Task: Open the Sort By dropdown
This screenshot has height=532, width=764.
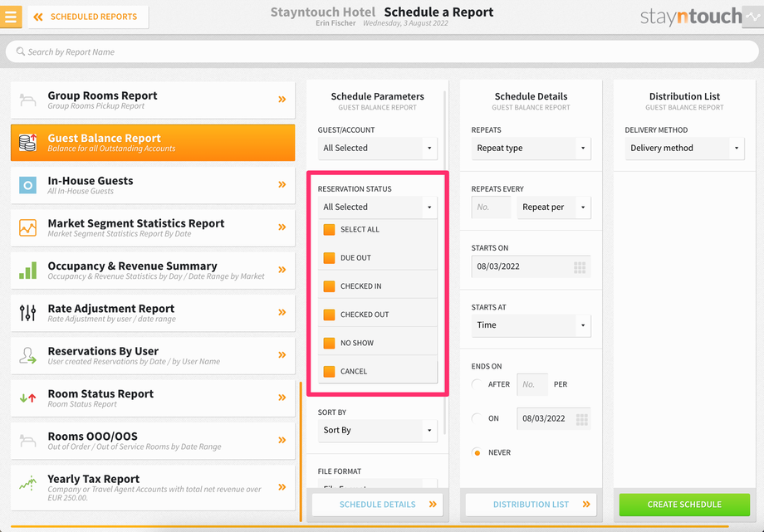Action: (378, 431)
